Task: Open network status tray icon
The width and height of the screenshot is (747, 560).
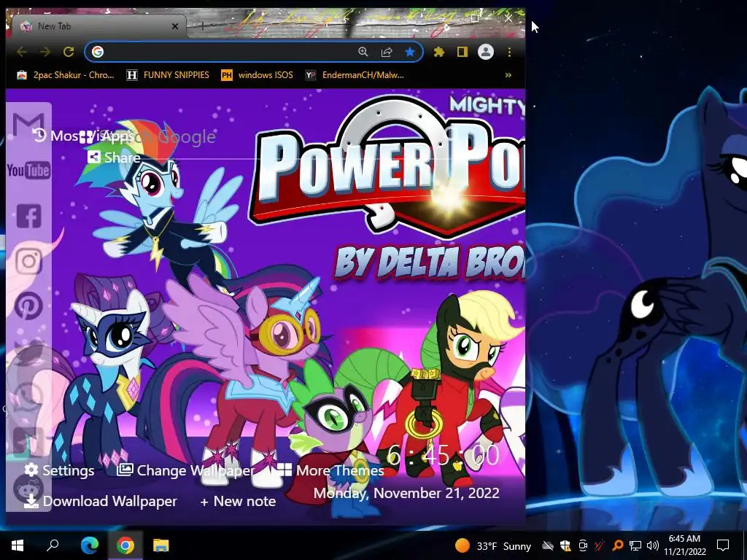Action: pos(635,545)
